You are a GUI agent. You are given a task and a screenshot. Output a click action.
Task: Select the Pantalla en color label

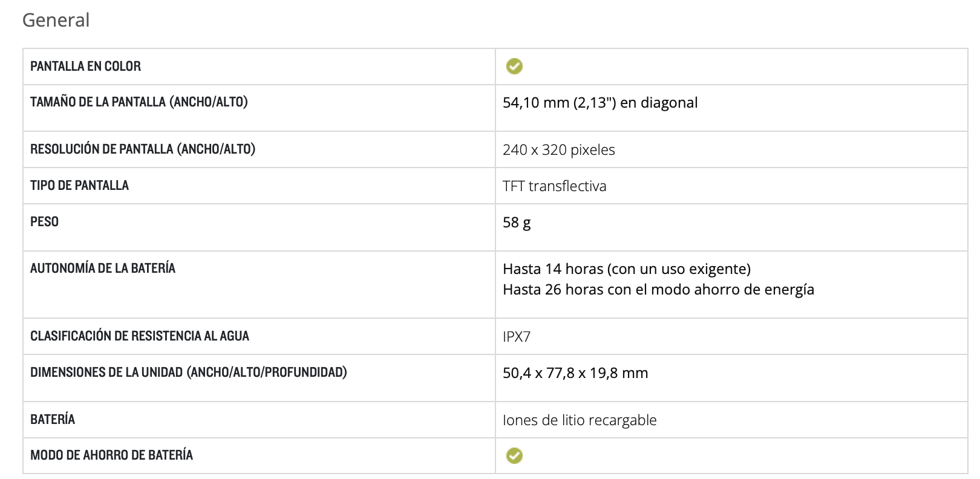[x=85, y=67]
